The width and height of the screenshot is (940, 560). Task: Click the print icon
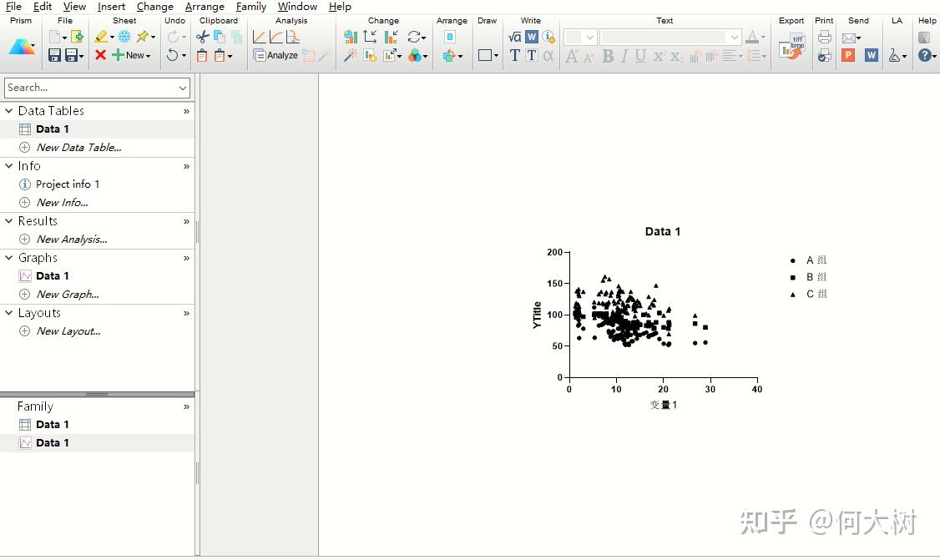point(824,37)
